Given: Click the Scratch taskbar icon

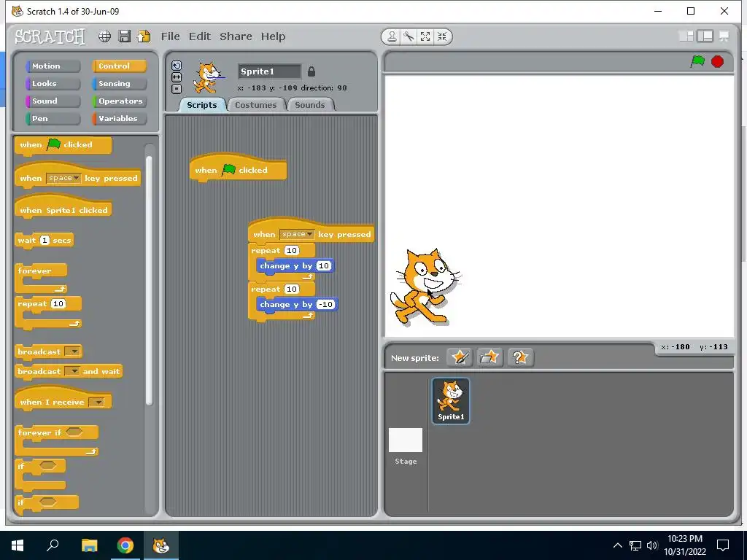Looking at the screenshot, I should (x=161, y=545).
